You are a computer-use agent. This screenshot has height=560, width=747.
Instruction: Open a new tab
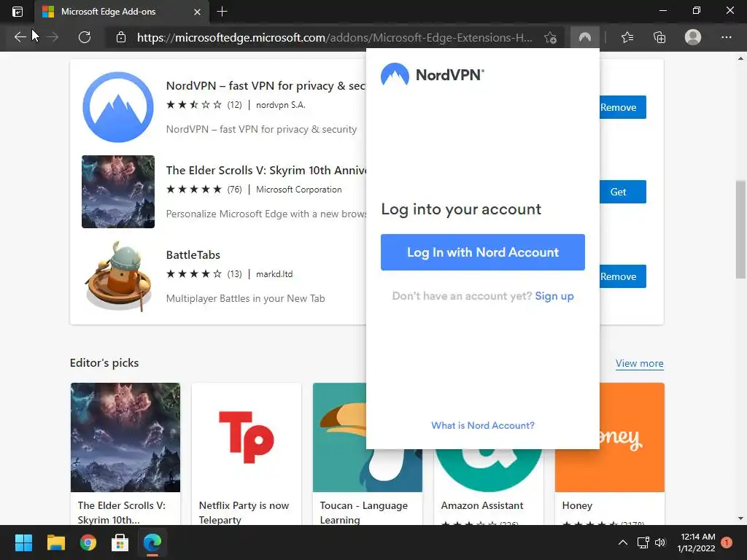tap(222, 12)
